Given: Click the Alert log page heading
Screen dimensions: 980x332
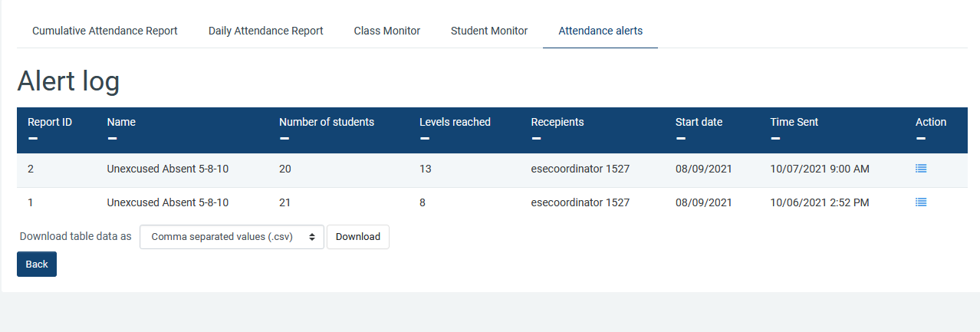Looking at the screenshot, I should click(68, 81).
